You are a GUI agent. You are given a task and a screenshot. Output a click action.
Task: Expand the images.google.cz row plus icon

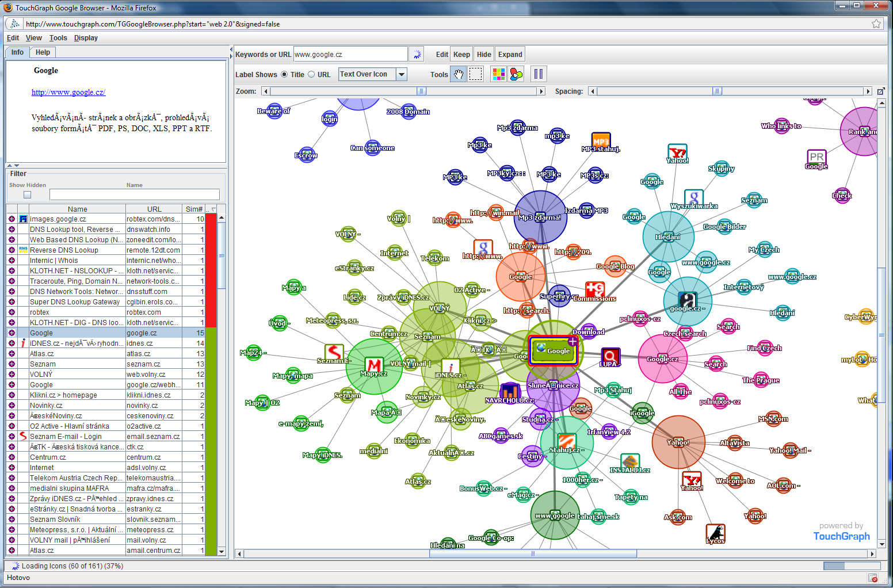coord(12,219)
